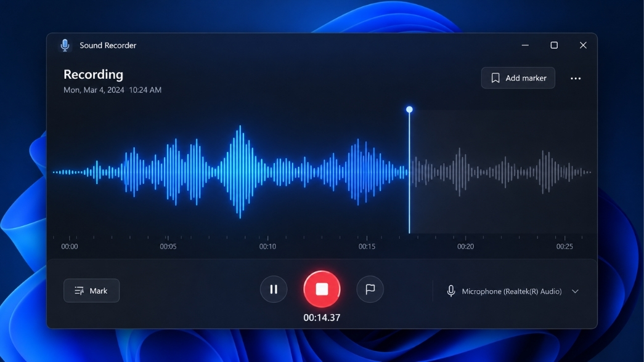The height and width of the screenshot is (362, 644).
Task: Click the Mark button
Action: click(92, 291)
